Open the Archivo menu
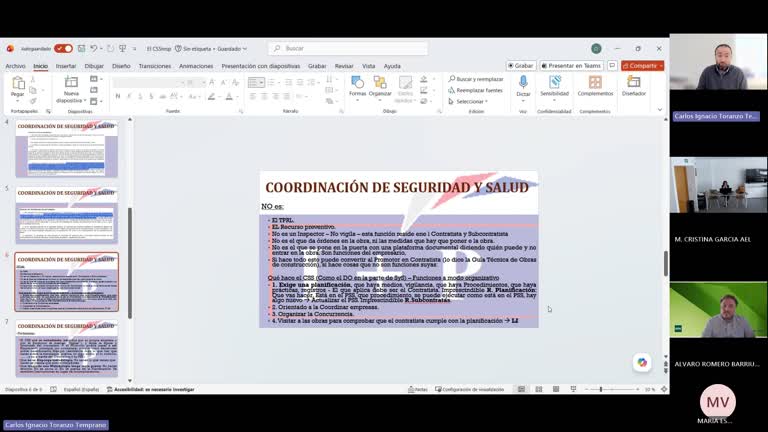The height and width of the screenshot is (432, 768). pyautogui.click(x=15, y=66)
